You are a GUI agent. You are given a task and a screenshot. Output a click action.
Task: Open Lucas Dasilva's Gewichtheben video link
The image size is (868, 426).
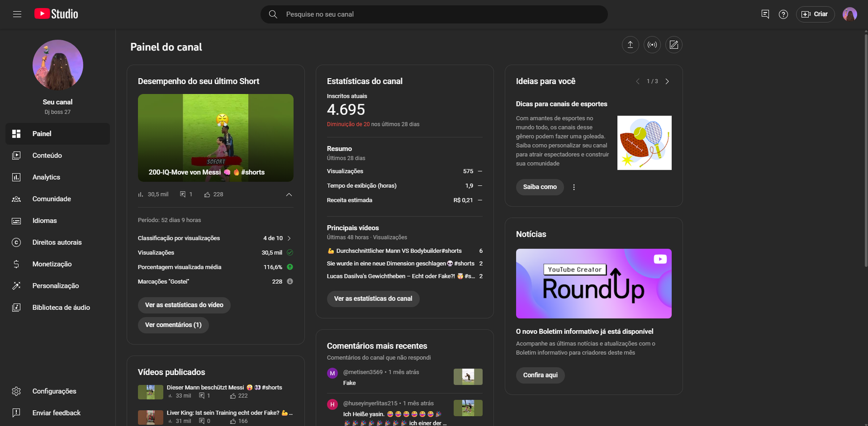tap(400, 276)
